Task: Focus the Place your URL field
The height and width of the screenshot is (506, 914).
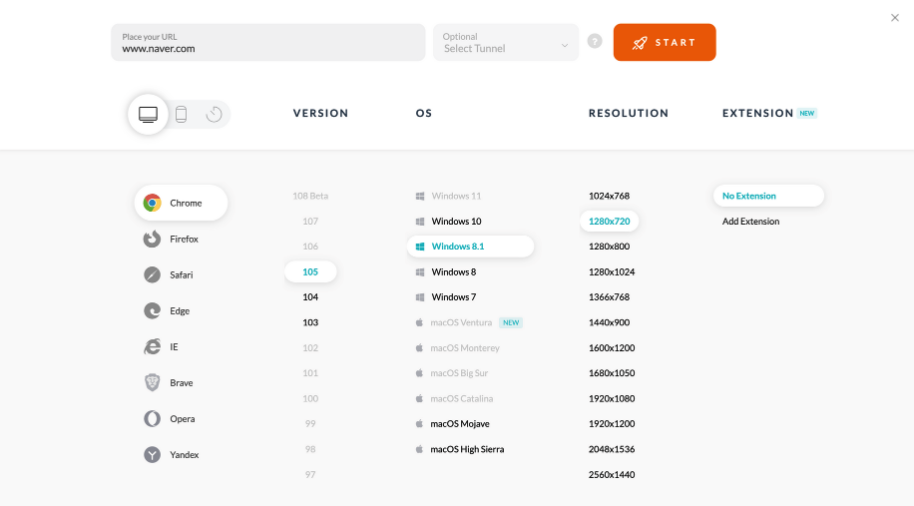Action: click(x=268, y=43)
